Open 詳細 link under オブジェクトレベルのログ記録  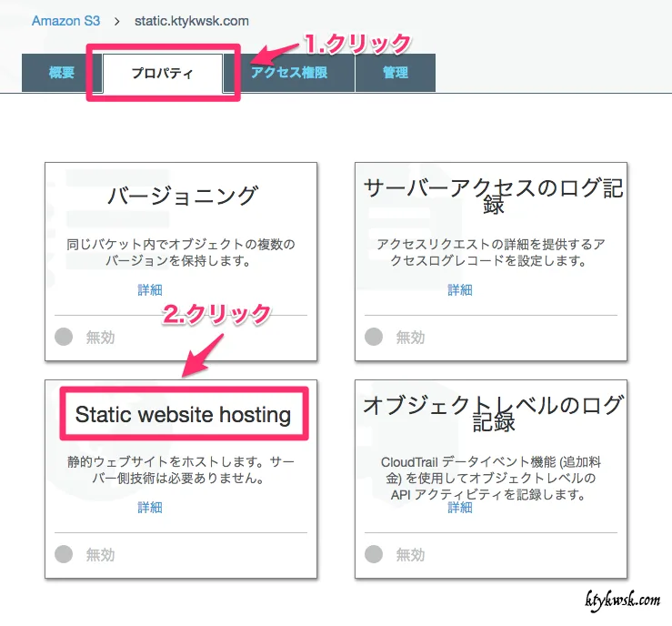click(x=460, y=507)
